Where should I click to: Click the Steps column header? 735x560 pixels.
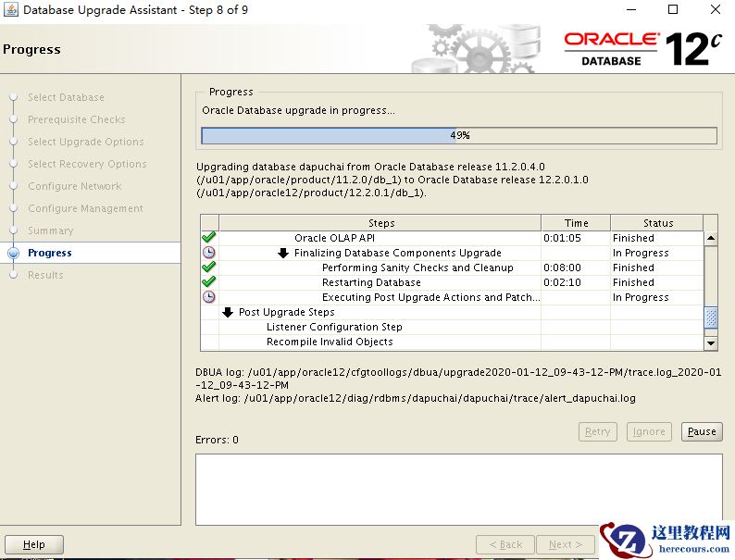tap(380, 223)
